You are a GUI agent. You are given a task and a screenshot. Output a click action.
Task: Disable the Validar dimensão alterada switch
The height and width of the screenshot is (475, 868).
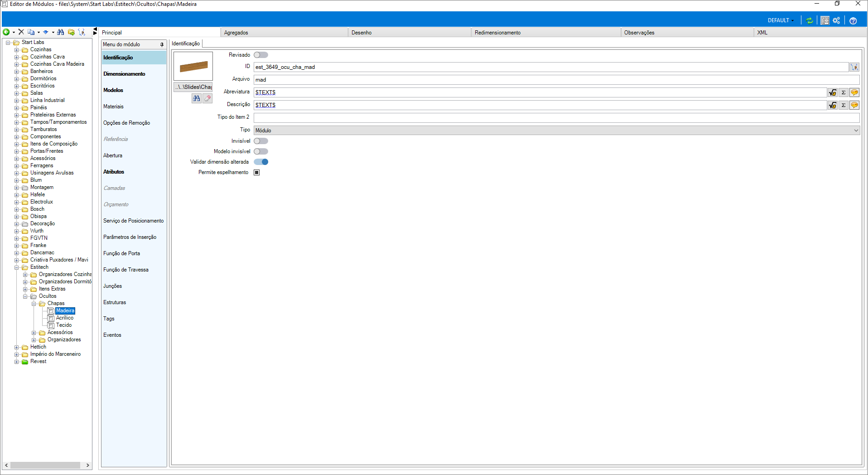[x=261, y=162]
